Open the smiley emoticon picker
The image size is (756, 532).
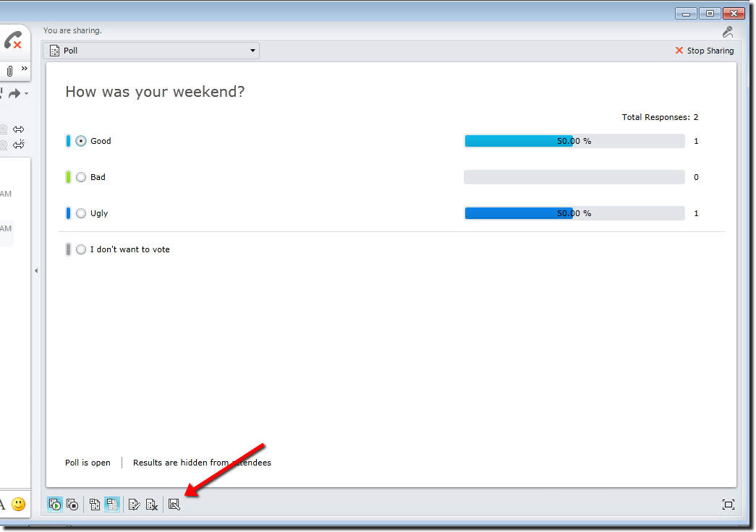click(19, 504)
